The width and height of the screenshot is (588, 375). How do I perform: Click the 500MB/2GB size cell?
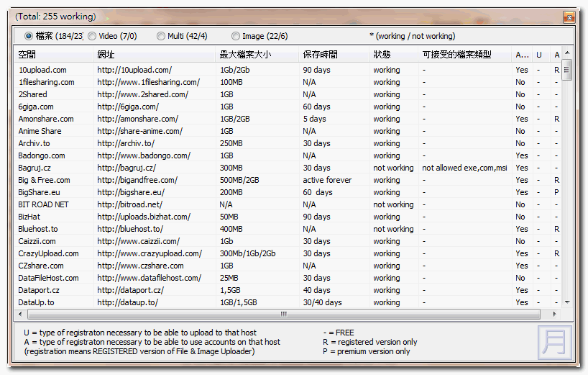pyautogui.click(x=239, y=180)
